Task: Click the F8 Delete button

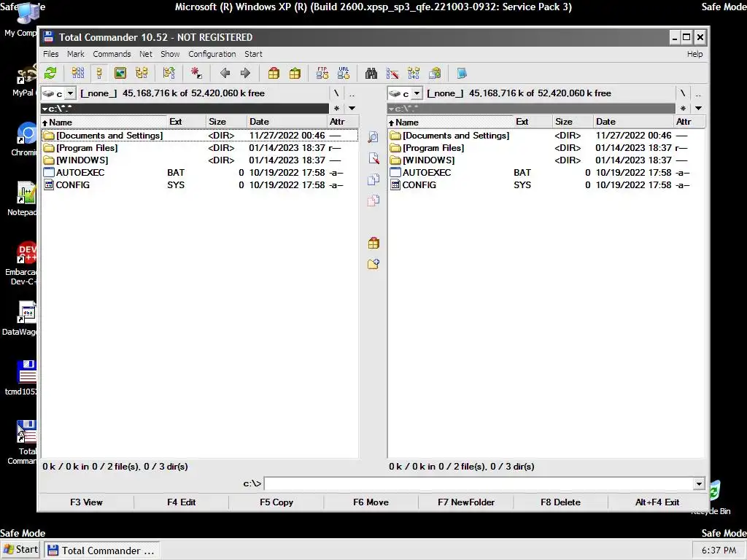Action: [x=560, y=502]
